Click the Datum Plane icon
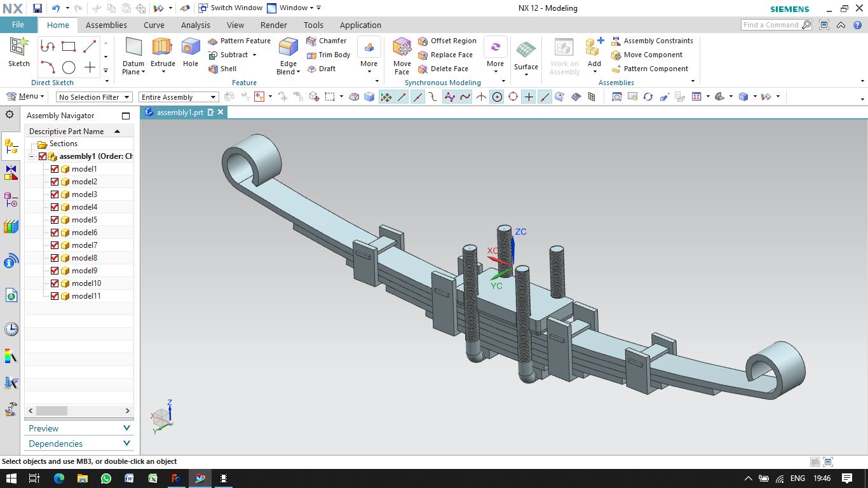Screen dimensions: 868x488 coord(133,56)
